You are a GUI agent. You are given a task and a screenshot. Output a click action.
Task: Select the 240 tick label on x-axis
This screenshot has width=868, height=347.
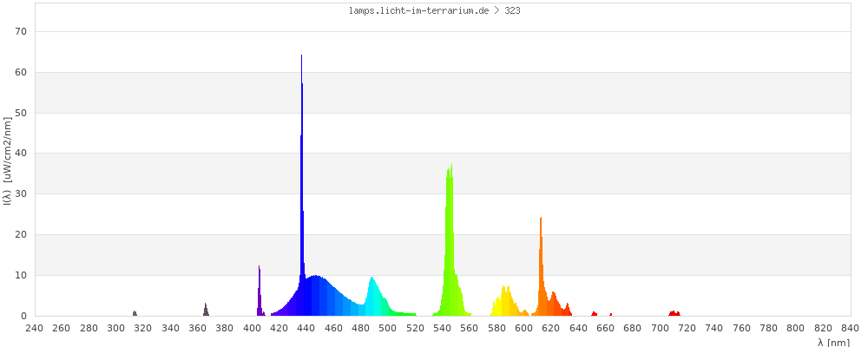(x=35, y=328)
